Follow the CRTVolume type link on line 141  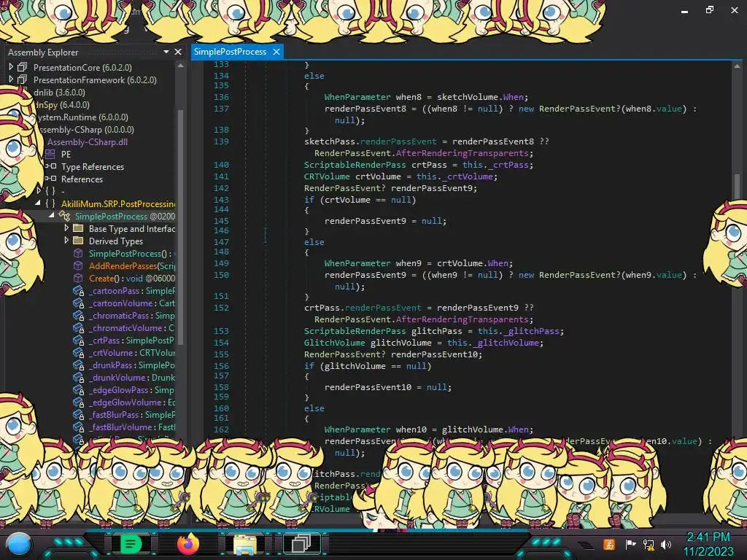[x=328, y=176]
